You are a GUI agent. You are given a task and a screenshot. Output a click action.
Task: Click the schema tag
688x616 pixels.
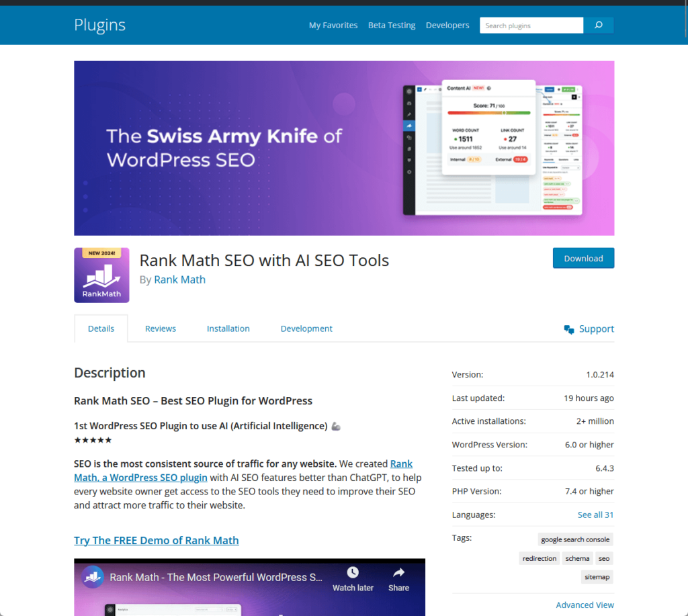577,558
